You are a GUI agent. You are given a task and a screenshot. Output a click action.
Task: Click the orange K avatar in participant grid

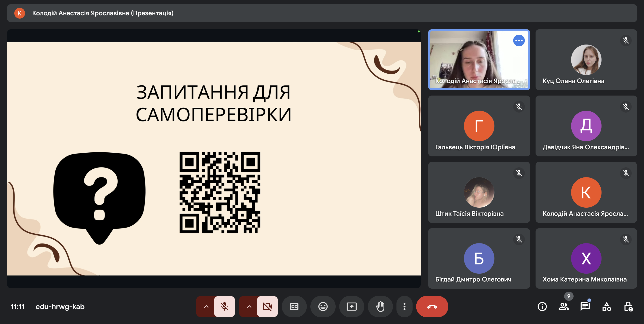point(586,192)
